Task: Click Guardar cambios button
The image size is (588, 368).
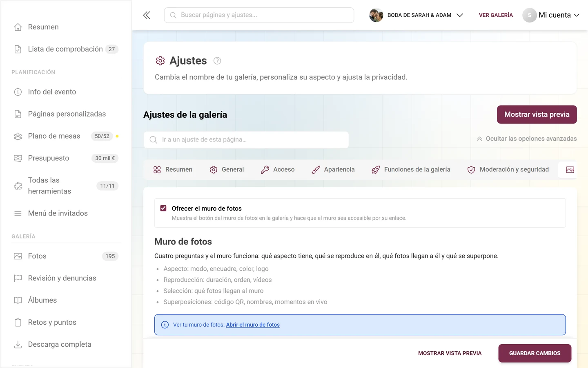Action: point(535,353)
